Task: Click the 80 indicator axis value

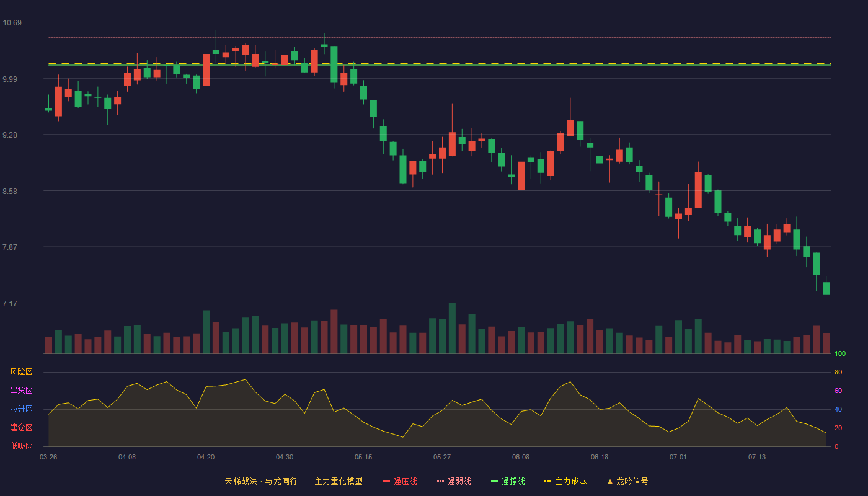Action: pyautogui.click(x=838, y=372)
